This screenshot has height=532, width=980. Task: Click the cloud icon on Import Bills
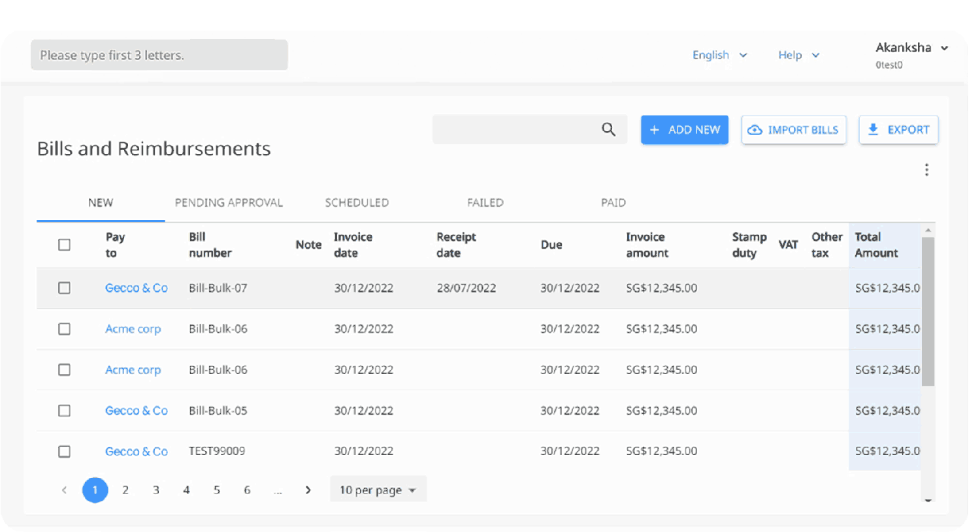pos(755,130)
